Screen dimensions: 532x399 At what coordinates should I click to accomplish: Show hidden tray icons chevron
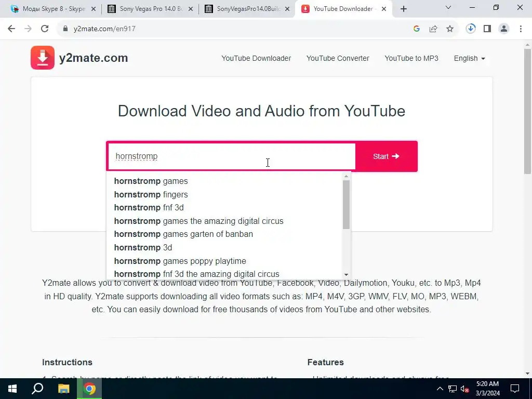point(440,389)
